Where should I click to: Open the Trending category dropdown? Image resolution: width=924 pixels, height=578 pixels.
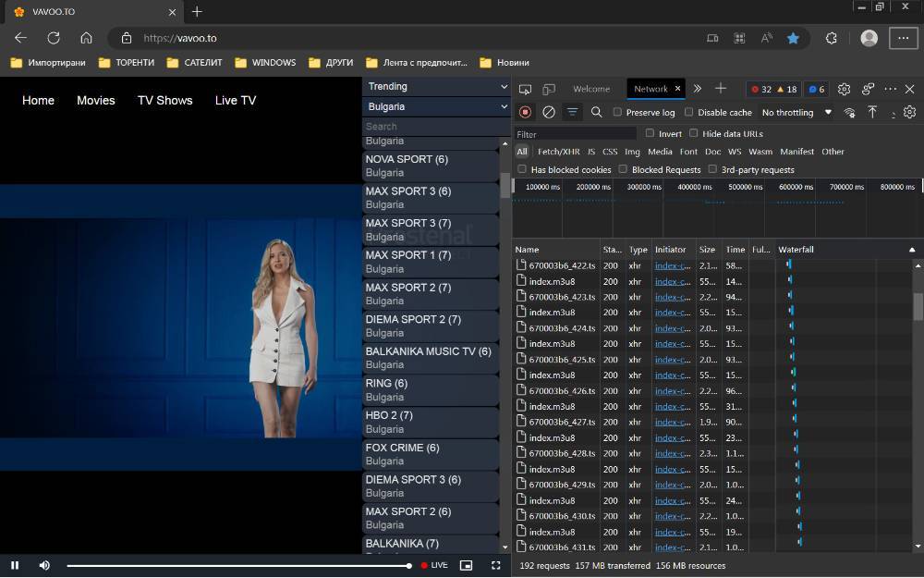(437, 86)
